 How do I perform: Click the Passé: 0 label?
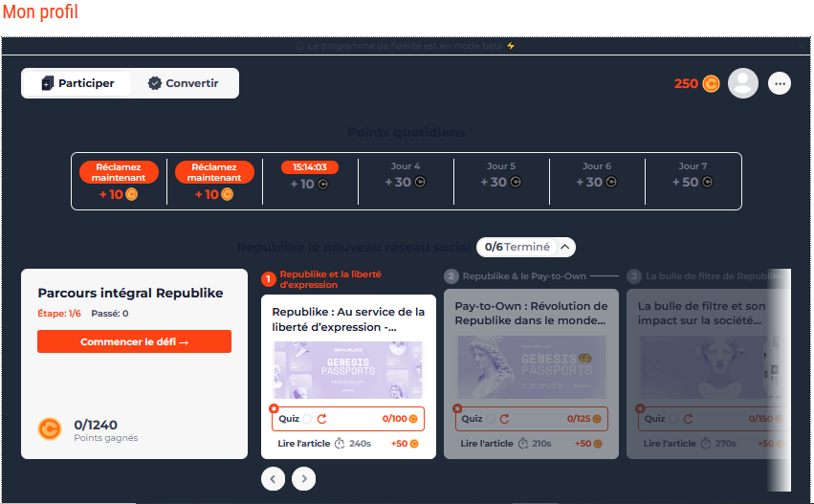(x=110, y=314)
